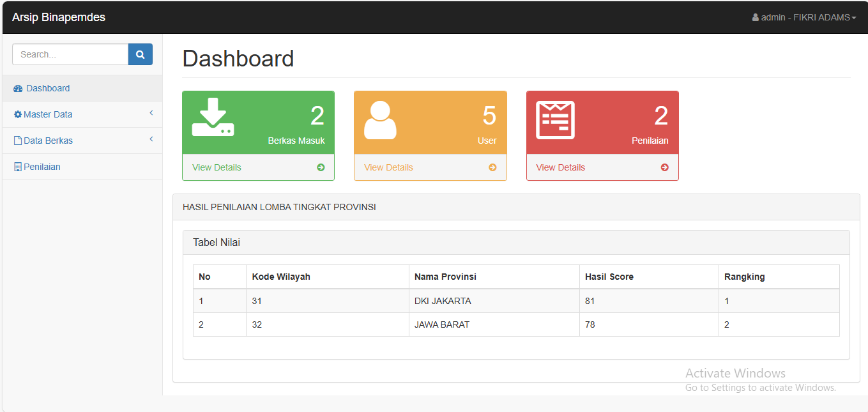The image size is (868, 412).
Task: Open View Details for Penilaian card
Action: [x=560, y=167]
